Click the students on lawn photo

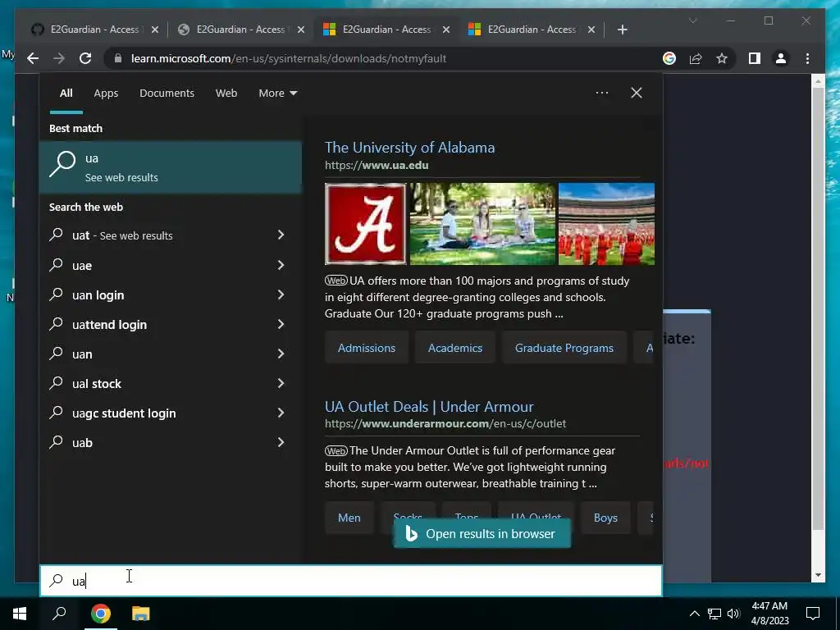coord(482,224)
